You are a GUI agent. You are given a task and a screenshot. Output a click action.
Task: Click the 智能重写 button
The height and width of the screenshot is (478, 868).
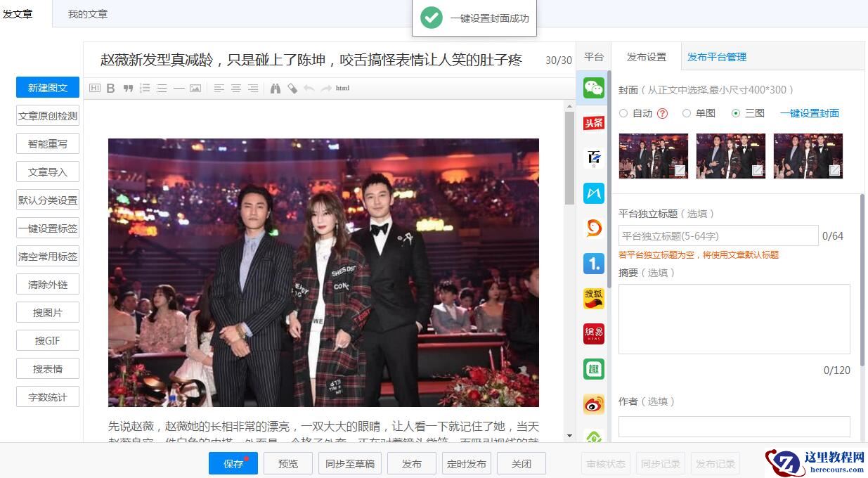pos(48,144)
